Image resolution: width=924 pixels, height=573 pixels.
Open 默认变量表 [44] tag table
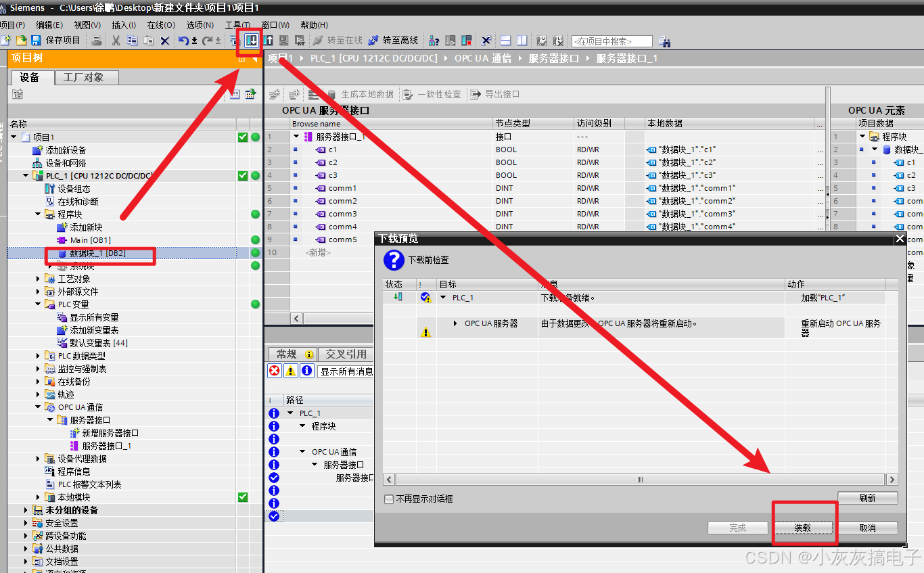tap(92, 343)
